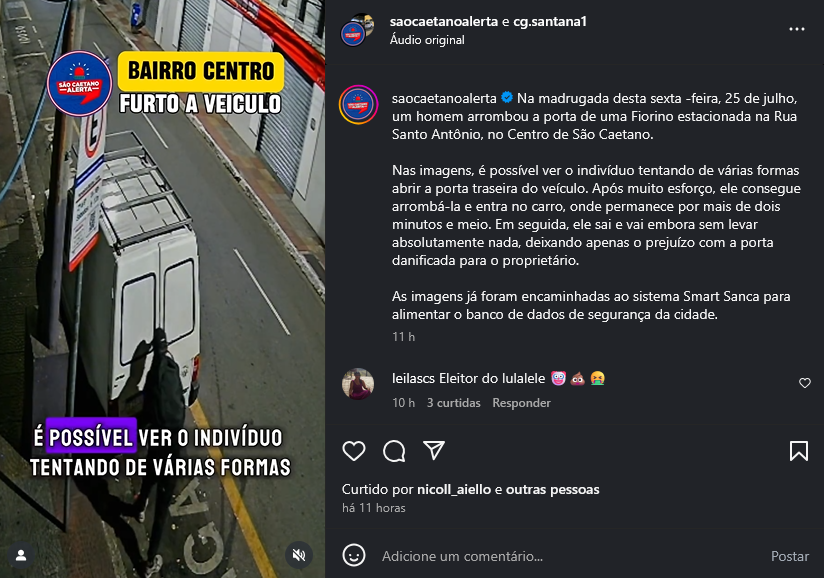Unmute the video with the speaker icon
824x578 pixels.
299,555
